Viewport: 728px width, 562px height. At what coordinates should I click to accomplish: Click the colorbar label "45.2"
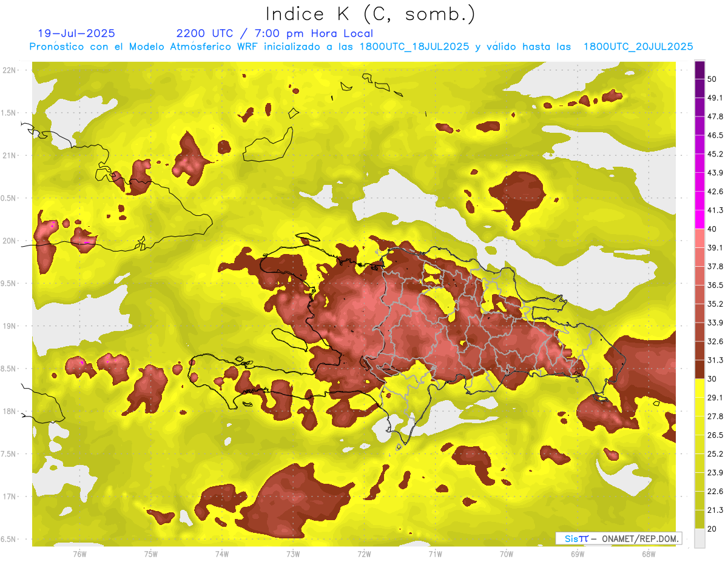[x=715, y=154]
